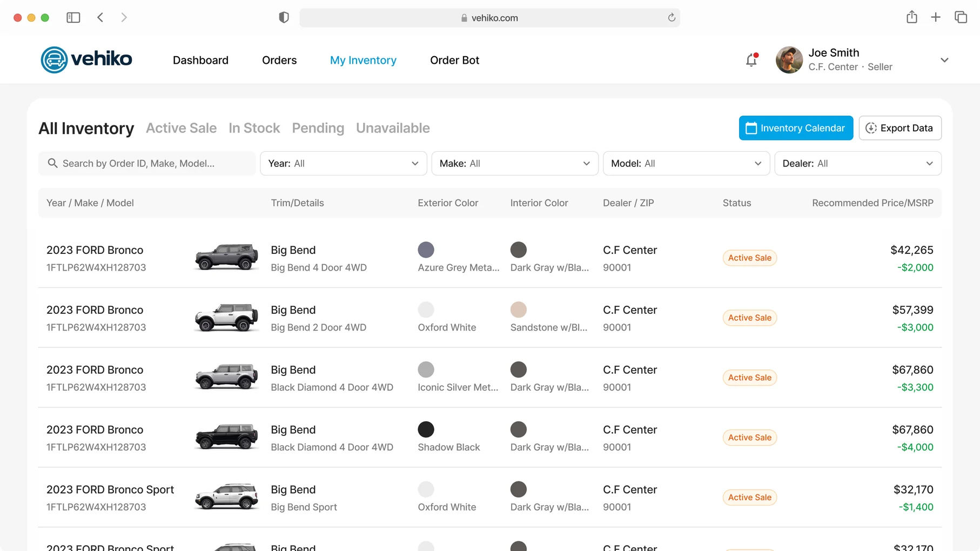Switch to the Pending tab

318,128
